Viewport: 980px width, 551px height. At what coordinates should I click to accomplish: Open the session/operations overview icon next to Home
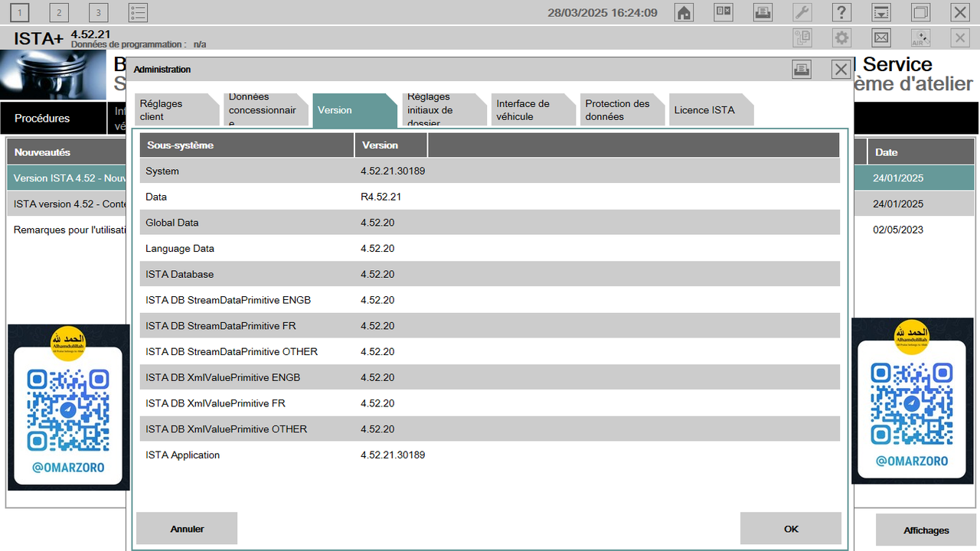(724, 12)
